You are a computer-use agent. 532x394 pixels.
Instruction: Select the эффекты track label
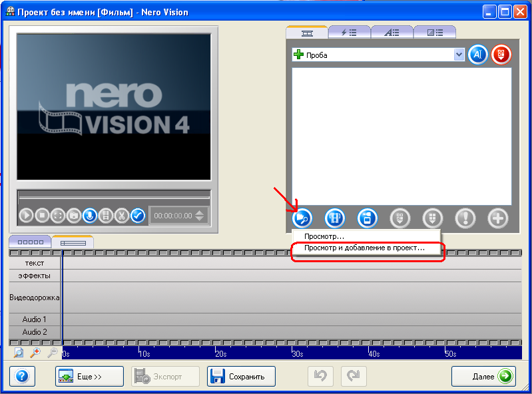35,276
